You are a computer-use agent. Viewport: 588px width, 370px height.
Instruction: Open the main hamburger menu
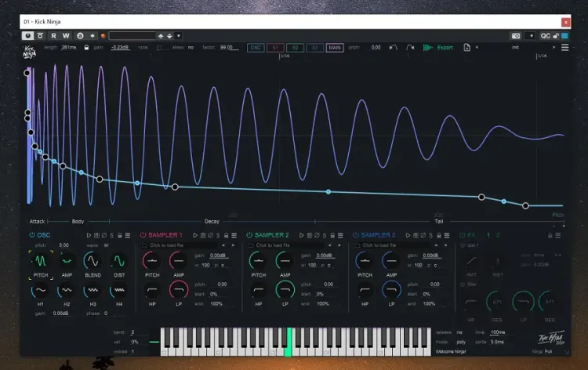tap(564, 48)
